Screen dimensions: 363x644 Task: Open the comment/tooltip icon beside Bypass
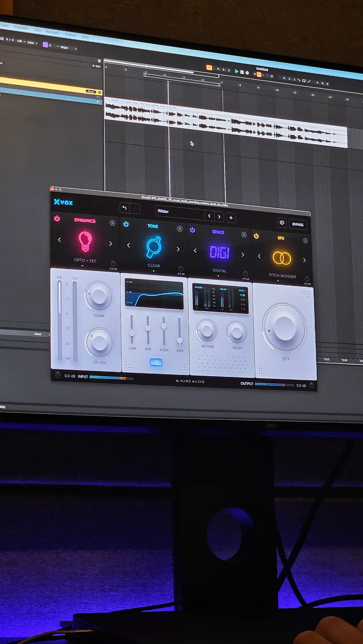pos(282,223)
